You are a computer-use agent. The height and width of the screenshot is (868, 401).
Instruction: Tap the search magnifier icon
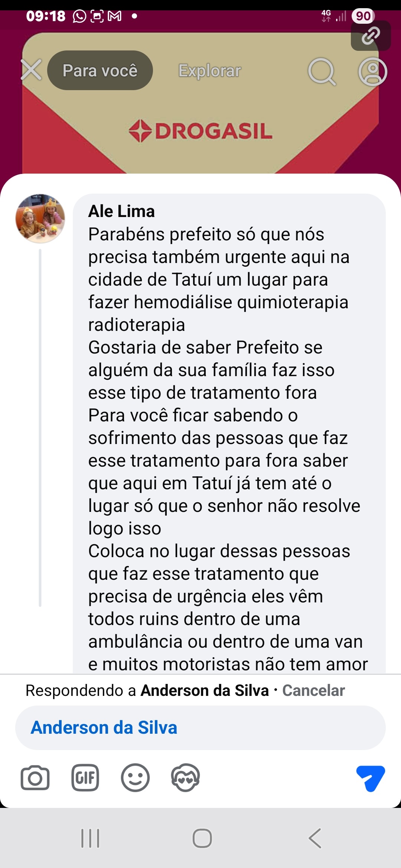coord(322,71)
